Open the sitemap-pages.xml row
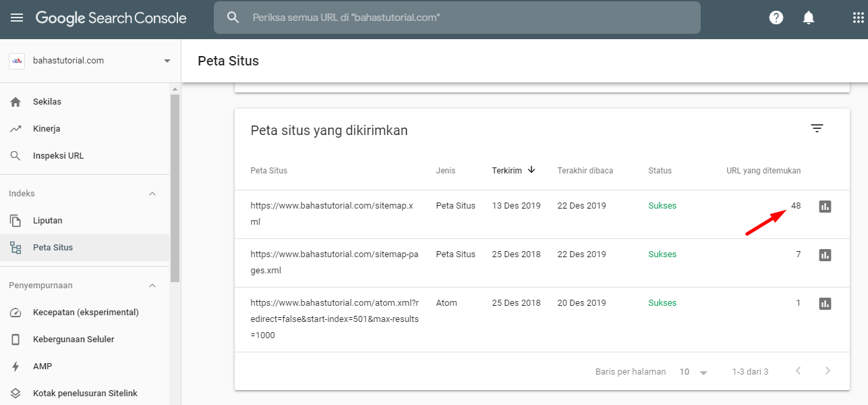This screenshot has width=868, height=405. tap(542, 263)
